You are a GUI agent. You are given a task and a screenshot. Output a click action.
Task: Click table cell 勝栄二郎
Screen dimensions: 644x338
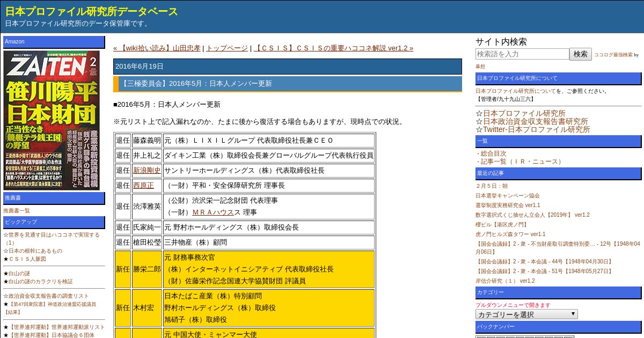pyautogui.click(x=147, y=269)
